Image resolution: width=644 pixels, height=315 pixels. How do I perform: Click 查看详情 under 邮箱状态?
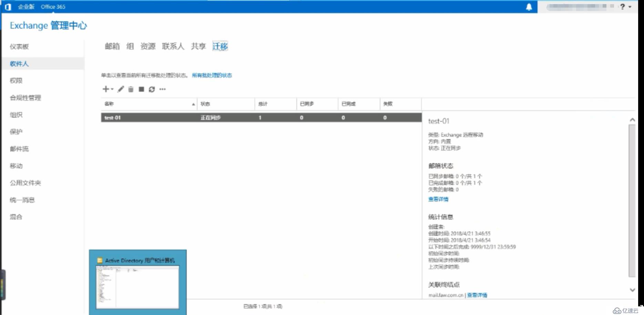coord(438,199)
